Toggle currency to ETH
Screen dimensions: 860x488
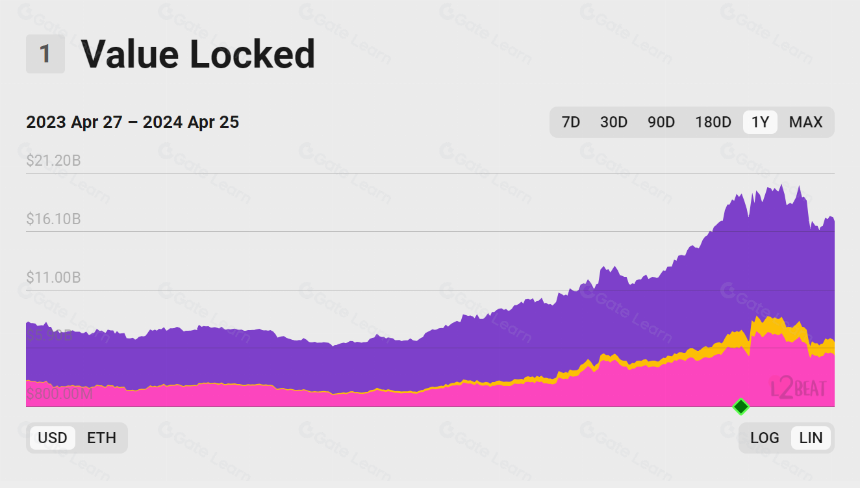101,438
